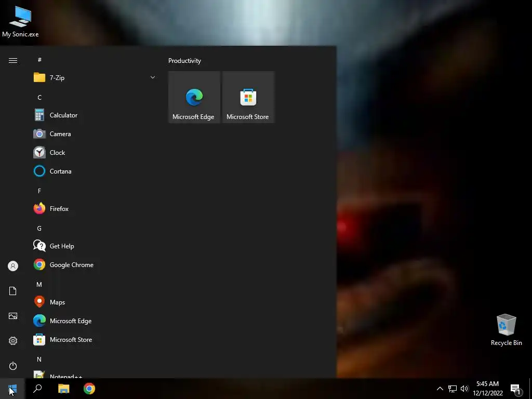This screenshot has width=532, height=399.
Task: Jump to letter index via # header
Action: click(39, 60)
